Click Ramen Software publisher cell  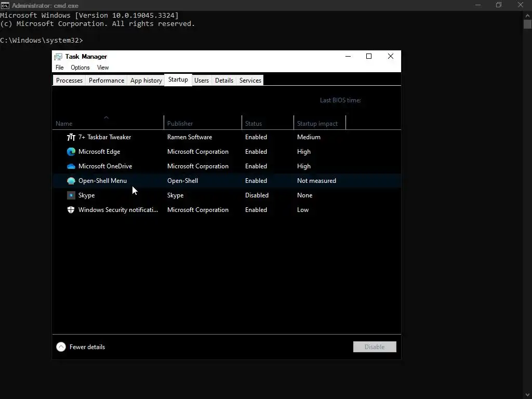coord(190,137)
